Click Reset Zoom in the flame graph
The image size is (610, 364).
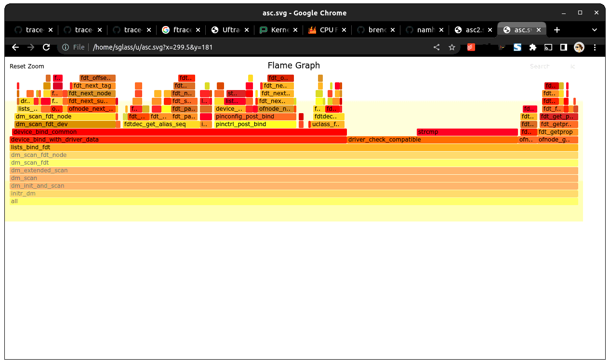coord(27,66)
